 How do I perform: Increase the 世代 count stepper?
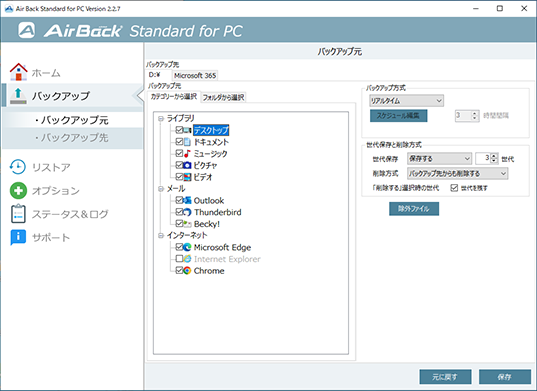494,156
